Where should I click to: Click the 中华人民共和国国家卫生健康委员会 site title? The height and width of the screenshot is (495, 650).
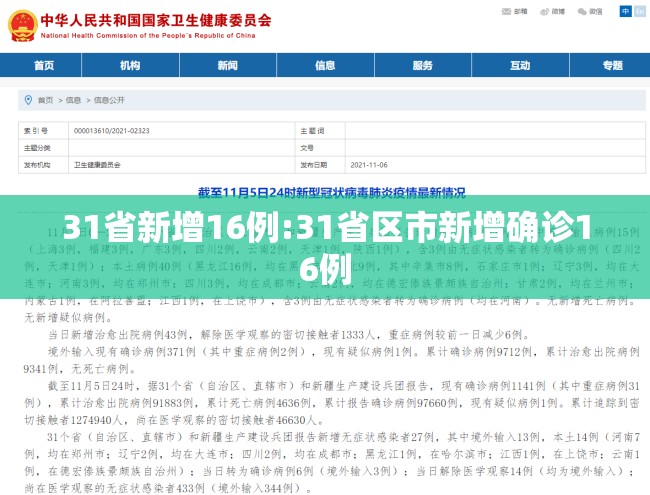pos(156,20)
